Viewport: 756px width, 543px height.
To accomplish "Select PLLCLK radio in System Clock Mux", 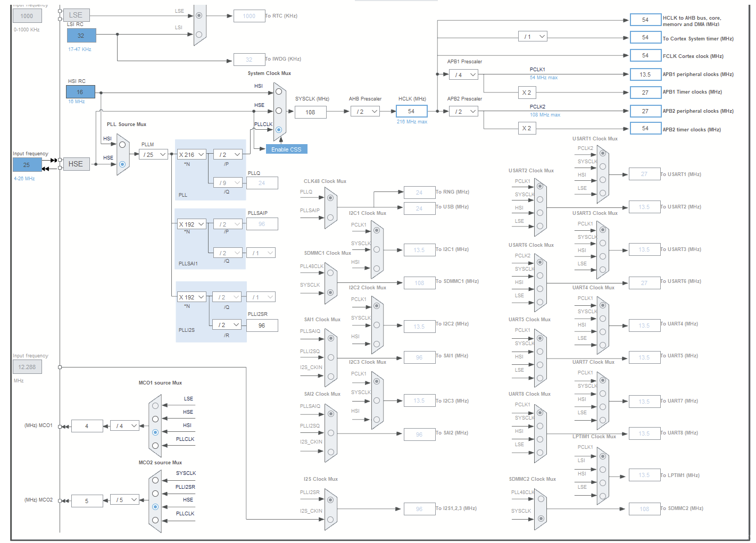I will click(x=278, y=130).
